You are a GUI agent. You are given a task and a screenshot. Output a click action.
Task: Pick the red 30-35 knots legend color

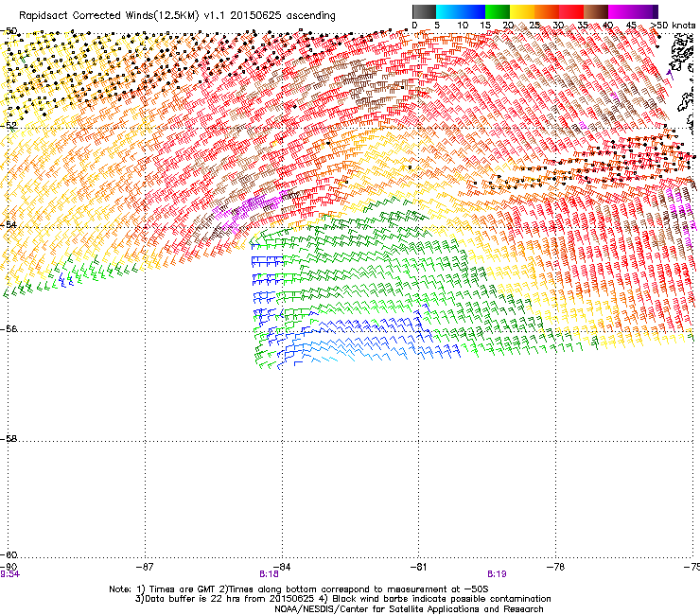point(571,11)
